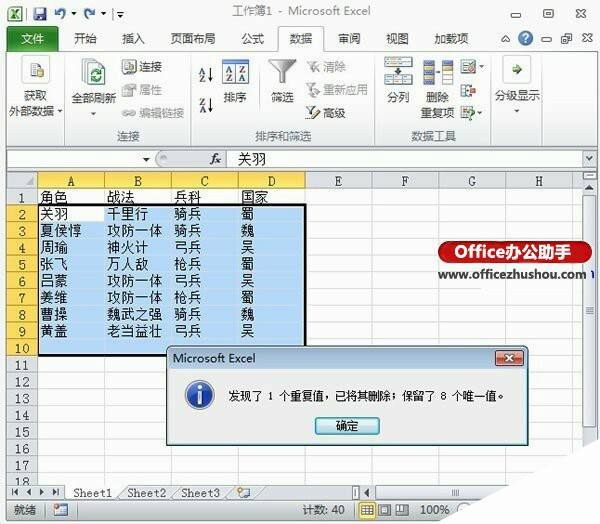This screenshot has width=600, height=524.
Task: Click the insert new worksheet icon
Action: tap(243, 493)
